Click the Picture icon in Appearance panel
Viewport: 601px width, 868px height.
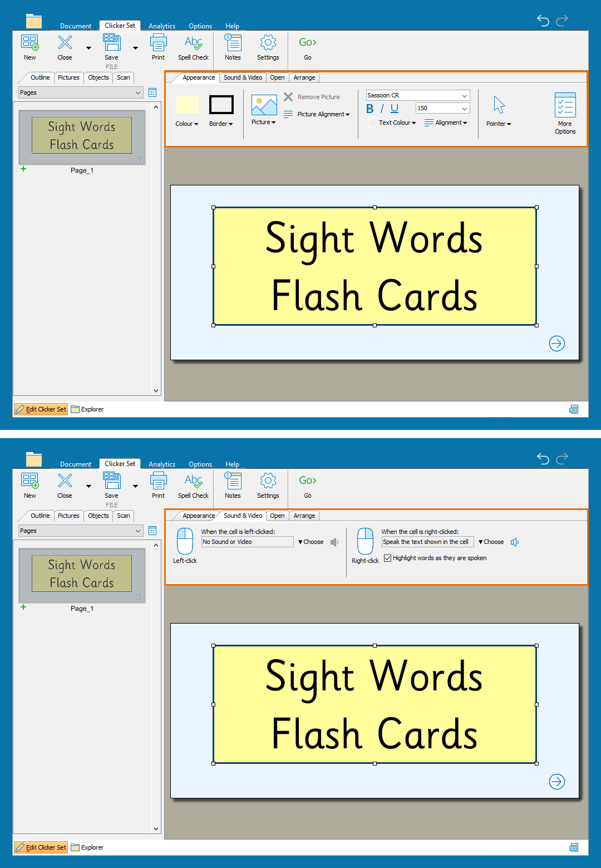264,105
